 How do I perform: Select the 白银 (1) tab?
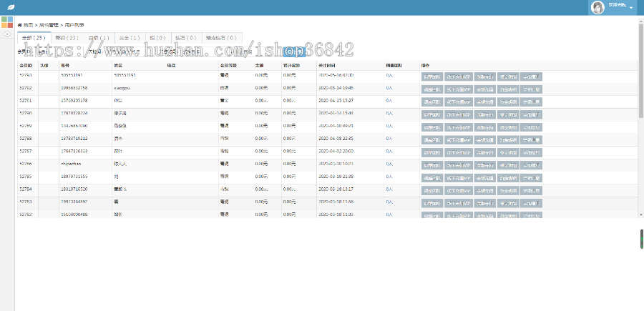tap(99, 37)
